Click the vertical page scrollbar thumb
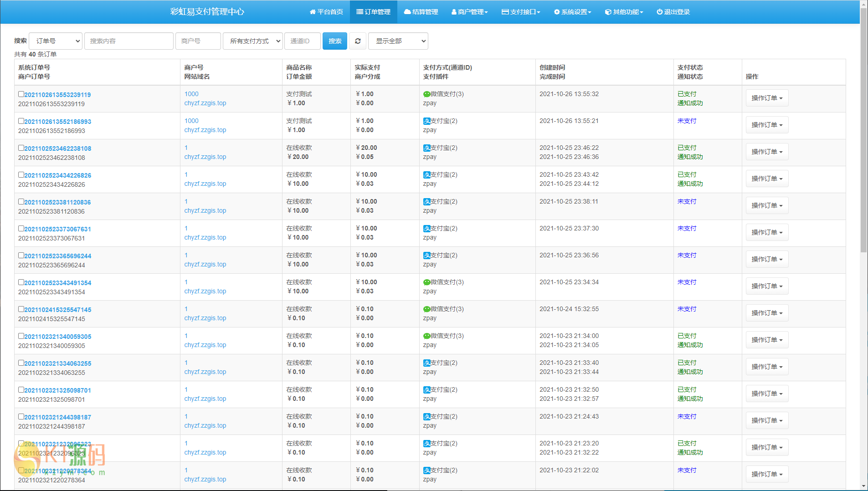Image resolution: width=868 pixels, height=491 pixels. click(x=863, y=130)
